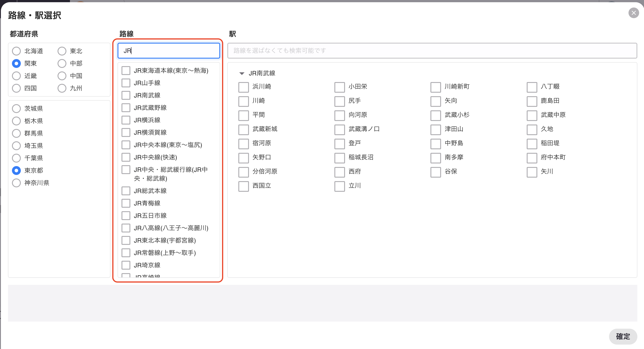Check the 立川 station
Viewport: 644px width, 349px height.
[x=339, y=186]
